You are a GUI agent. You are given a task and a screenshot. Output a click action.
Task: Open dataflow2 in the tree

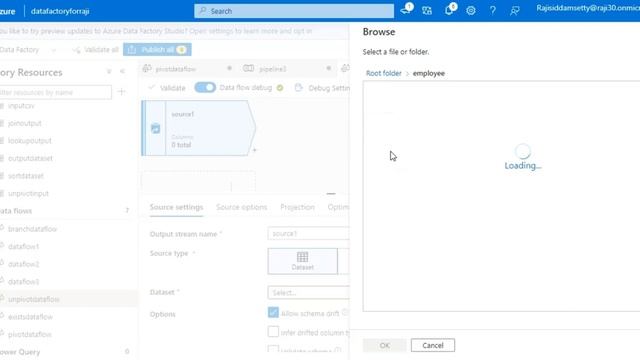pos(23,264)
